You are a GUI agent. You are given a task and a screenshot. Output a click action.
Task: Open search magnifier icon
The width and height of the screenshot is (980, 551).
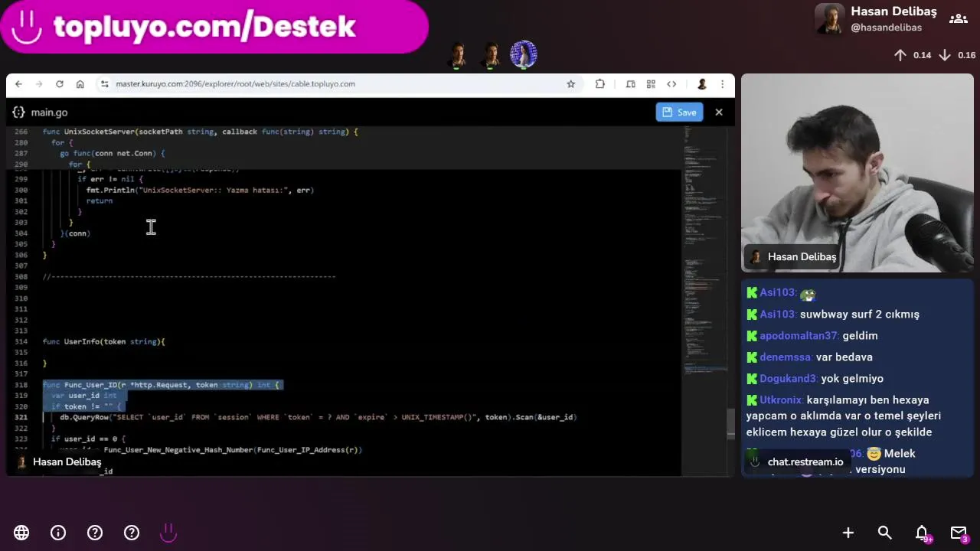click(885, 533)
